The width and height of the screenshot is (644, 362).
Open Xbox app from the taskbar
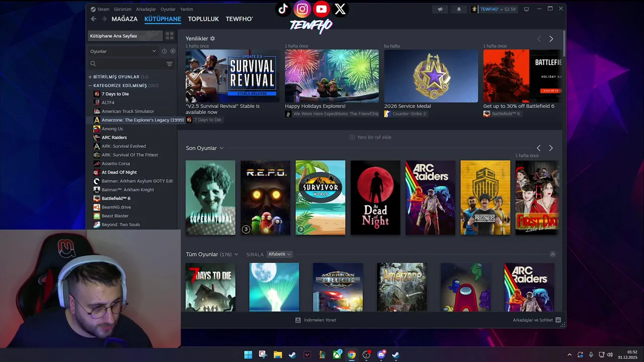[x=337, y=355]
